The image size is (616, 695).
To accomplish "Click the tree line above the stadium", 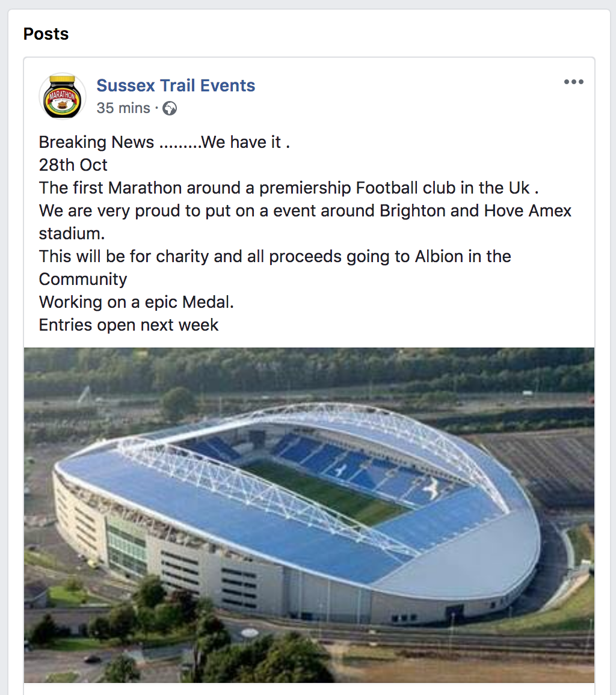I will (x=309, y=368).
